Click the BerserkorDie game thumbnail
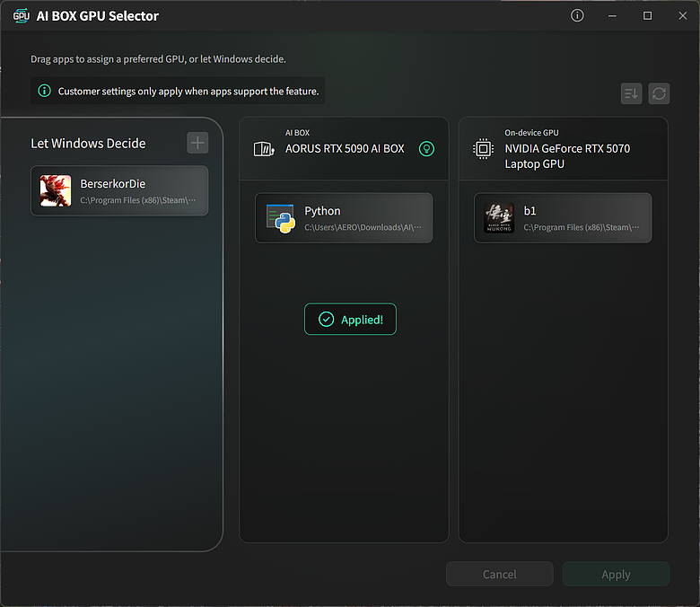This screenshot has height=607, width=700. point(56,190)
